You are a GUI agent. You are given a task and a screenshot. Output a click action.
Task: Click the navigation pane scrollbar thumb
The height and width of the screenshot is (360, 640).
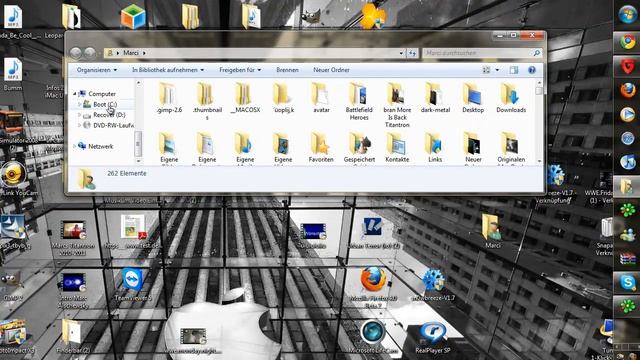click(x=138, y=144)
